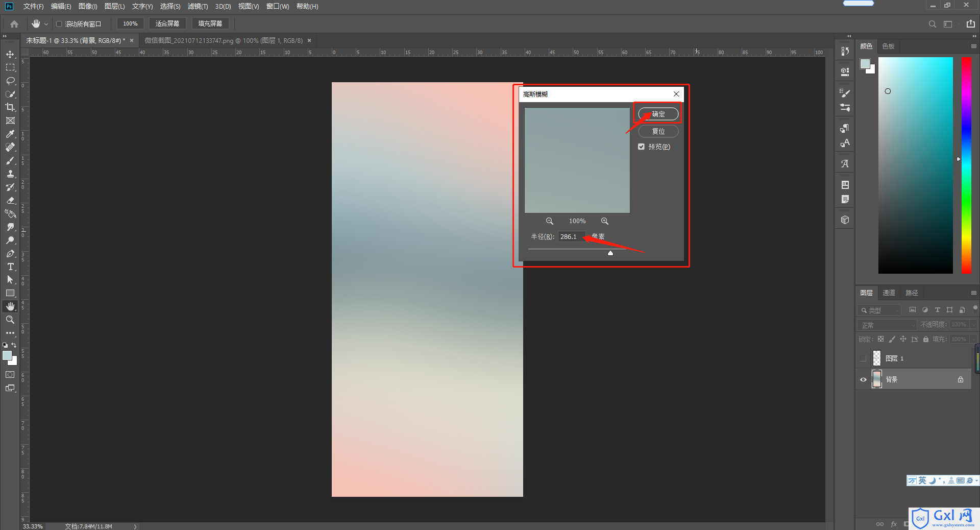Image resolution: width=980 pixels, height=530 pixels.
Task: Select the Brush tool
Action: 10,160
